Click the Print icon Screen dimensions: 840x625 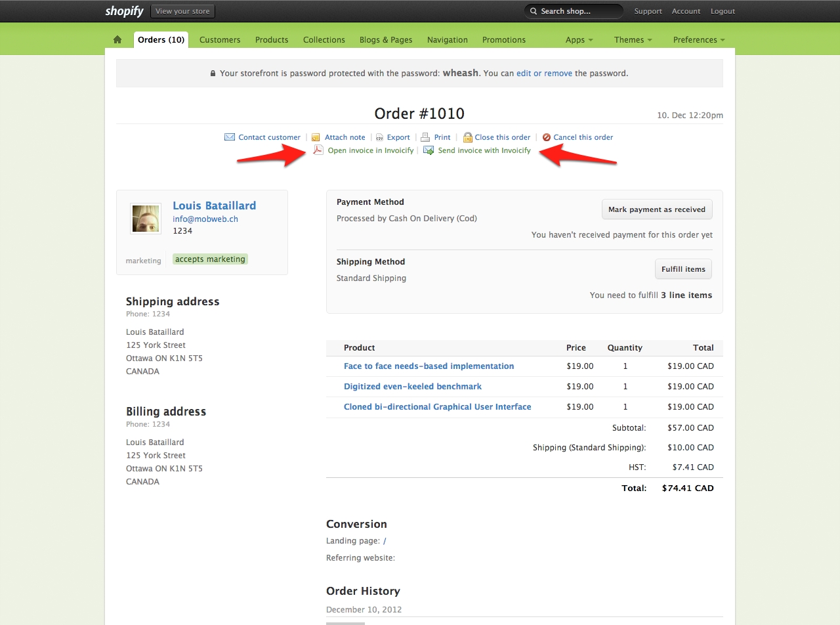[x=425, y=137]
